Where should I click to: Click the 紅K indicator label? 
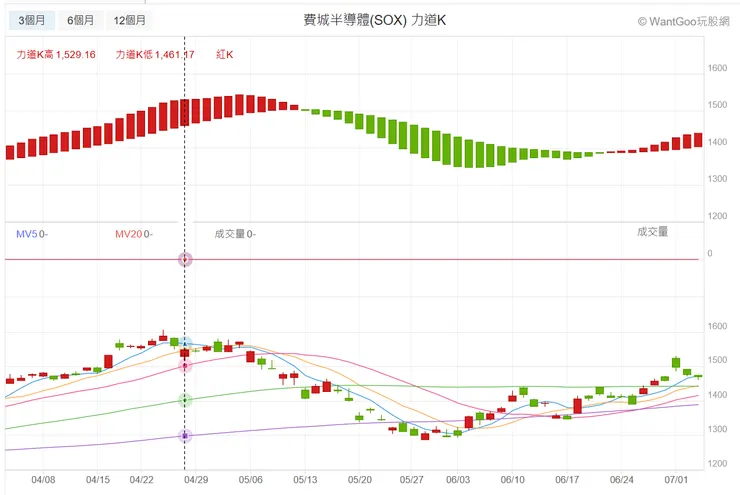pyautogui.click(x=225, y=55)
